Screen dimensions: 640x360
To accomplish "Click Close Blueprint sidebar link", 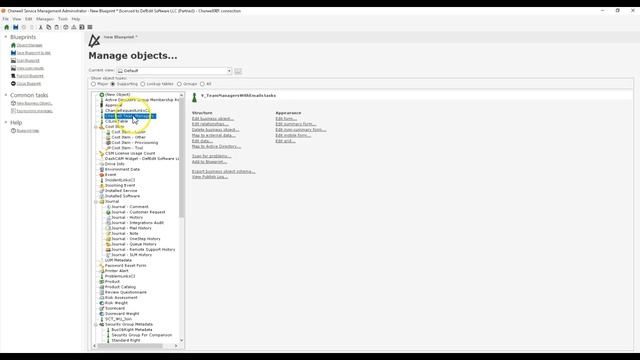I will (x=29, y=84).
